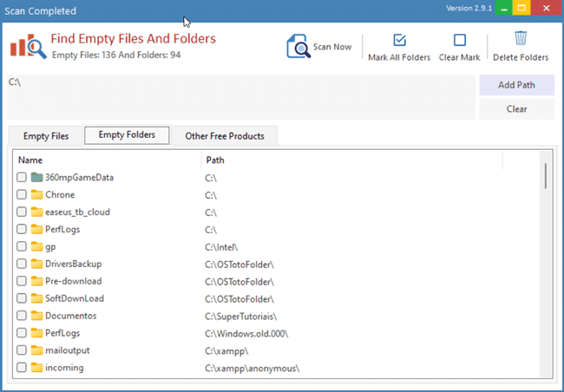Screen dimensions: 564x392
Task: Click the Scan Now label
Action: tap(332, 47)
